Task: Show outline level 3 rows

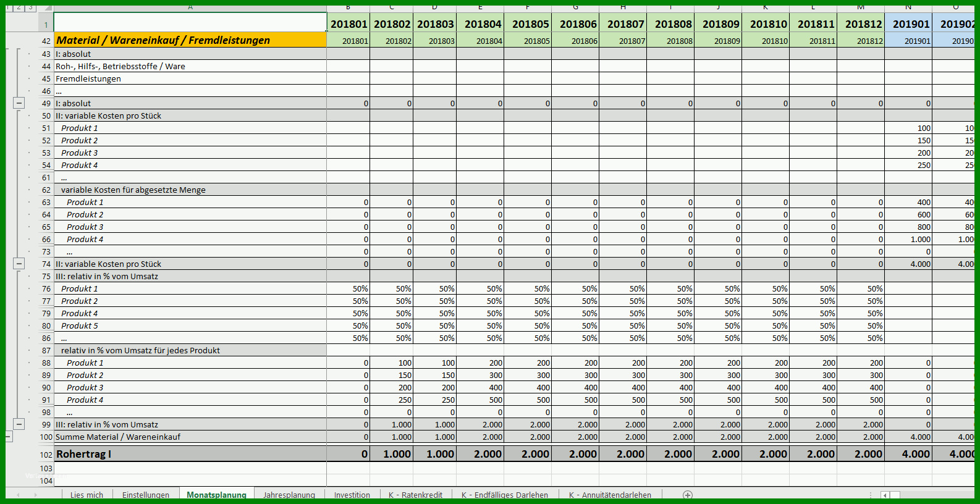Action: point(30,8)
